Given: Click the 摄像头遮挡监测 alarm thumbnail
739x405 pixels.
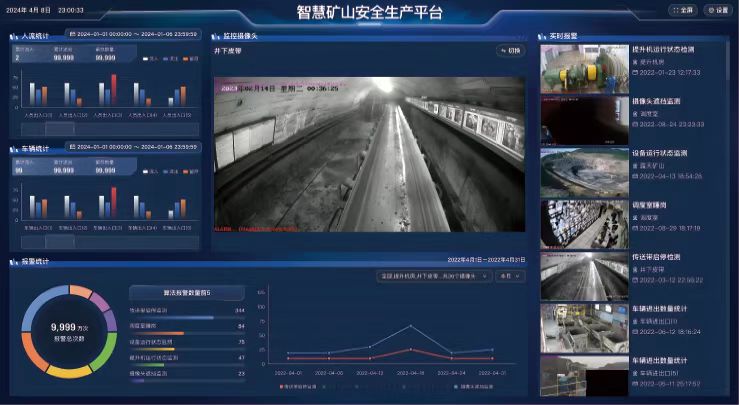Looking at the screenshot, I should [584, 121].
